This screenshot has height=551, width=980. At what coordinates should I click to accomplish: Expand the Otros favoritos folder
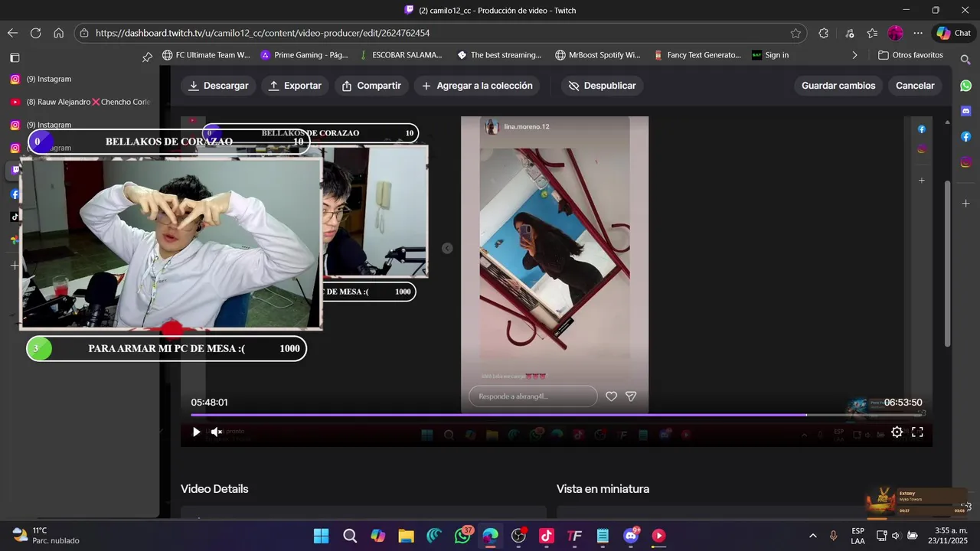[910, 55]
